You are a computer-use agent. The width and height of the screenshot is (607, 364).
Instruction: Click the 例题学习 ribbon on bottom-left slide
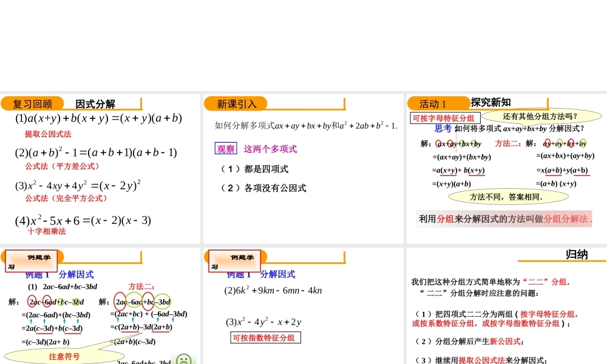(32, 261)
